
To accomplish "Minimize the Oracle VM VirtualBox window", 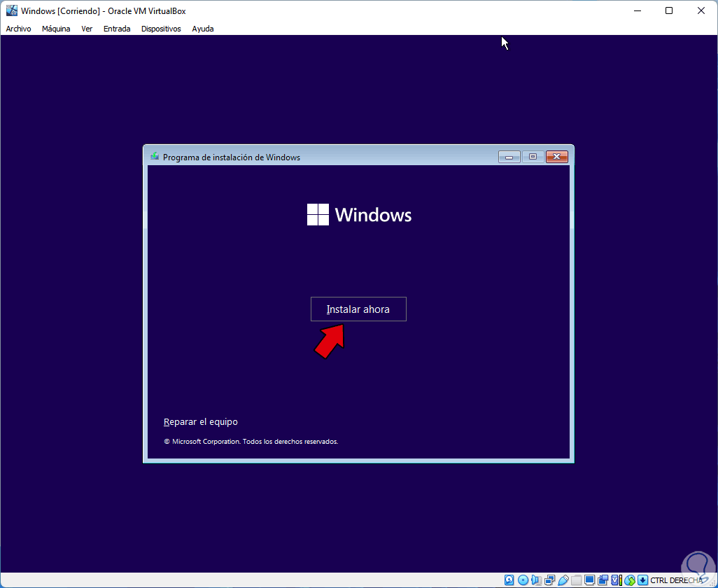I will pos(637,10).
